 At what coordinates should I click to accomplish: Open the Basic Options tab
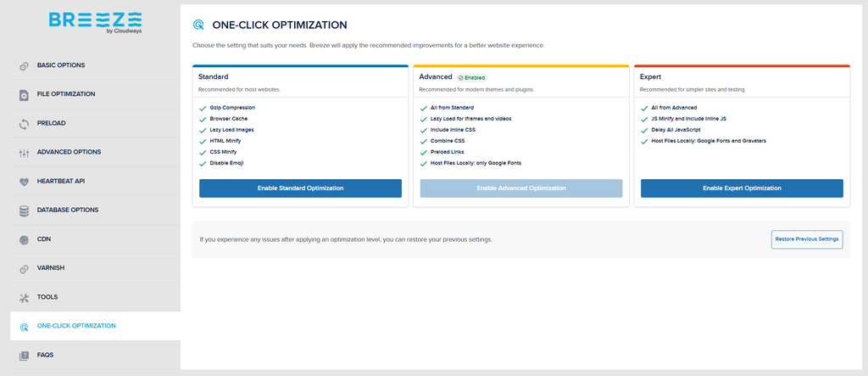tap(95, 65)
